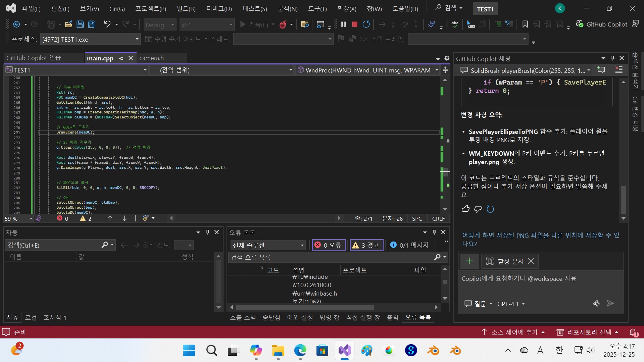644x362 pixels.
Task: Toggle the 0/1 메시지 messages filter
Action: coord(409,245)
